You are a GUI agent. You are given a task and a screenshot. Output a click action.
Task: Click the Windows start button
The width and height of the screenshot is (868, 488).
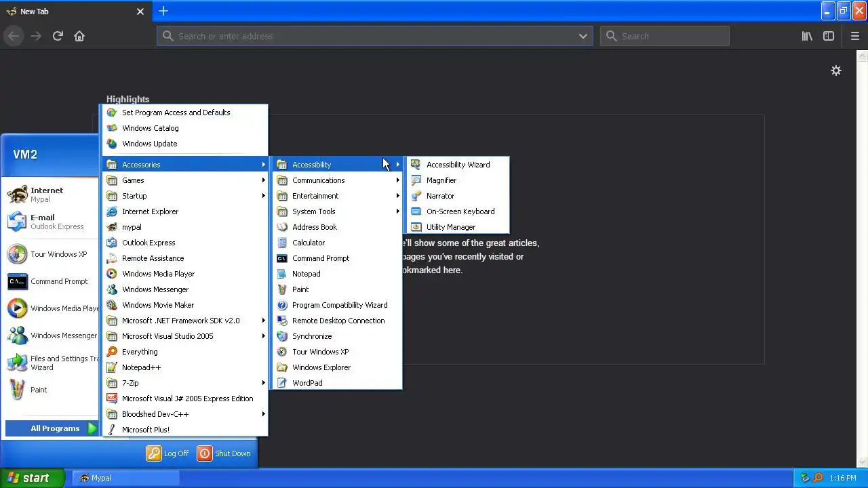(32, 478)
